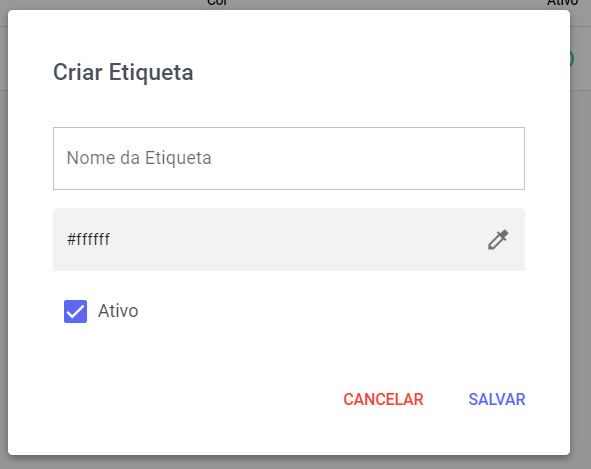591x469 pixels.
Task: Click the Ativo column header behind the dialog
Action: [562, 3]
